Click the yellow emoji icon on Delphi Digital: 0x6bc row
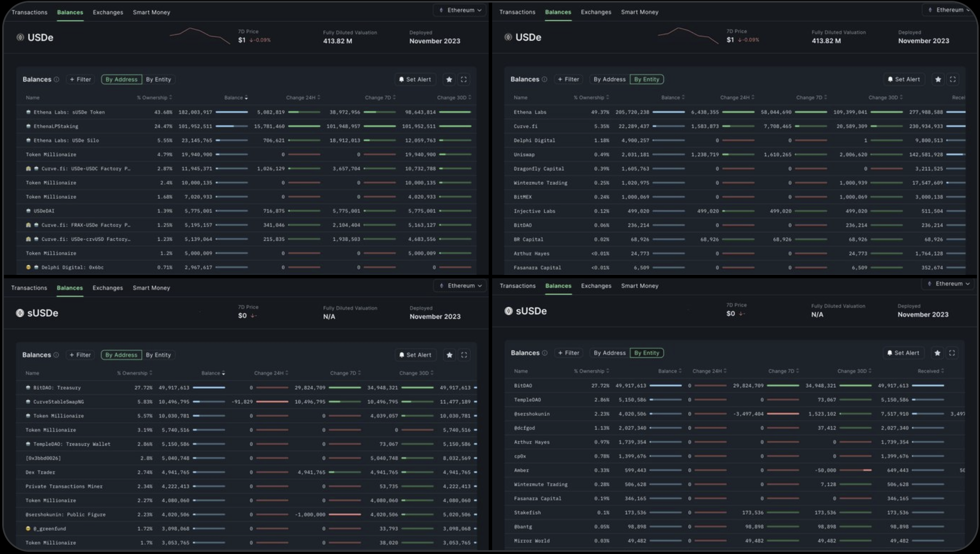 tap(28, 268)
